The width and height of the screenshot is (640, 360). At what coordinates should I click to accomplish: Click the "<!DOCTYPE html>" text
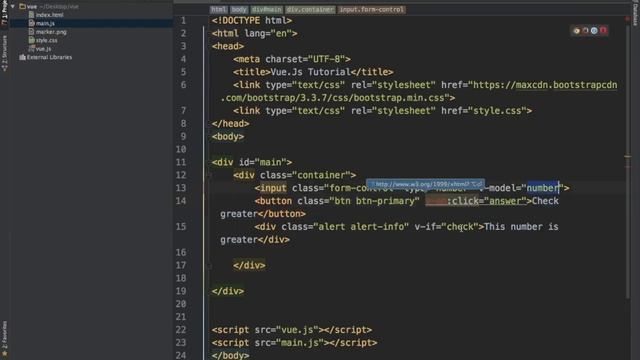click(x=252, y=20)
